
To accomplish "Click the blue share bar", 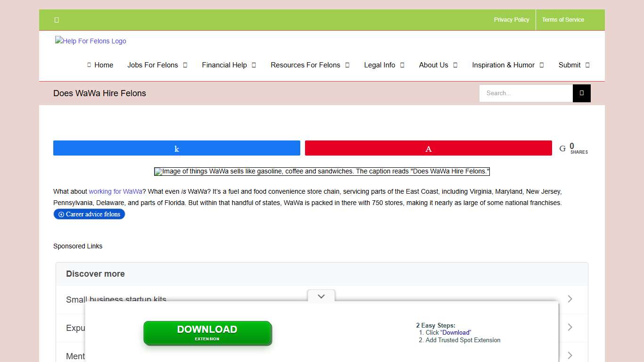I will (176, 148).
